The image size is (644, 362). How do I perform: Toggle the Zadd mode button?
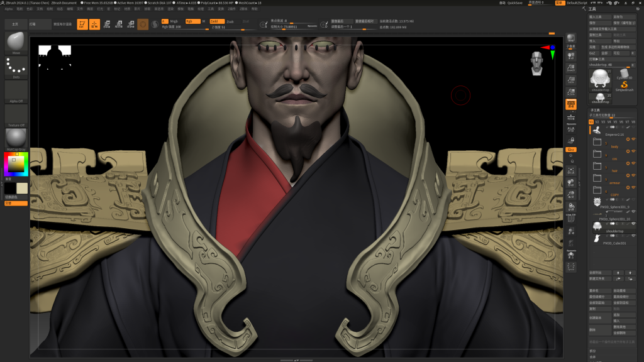217,21
